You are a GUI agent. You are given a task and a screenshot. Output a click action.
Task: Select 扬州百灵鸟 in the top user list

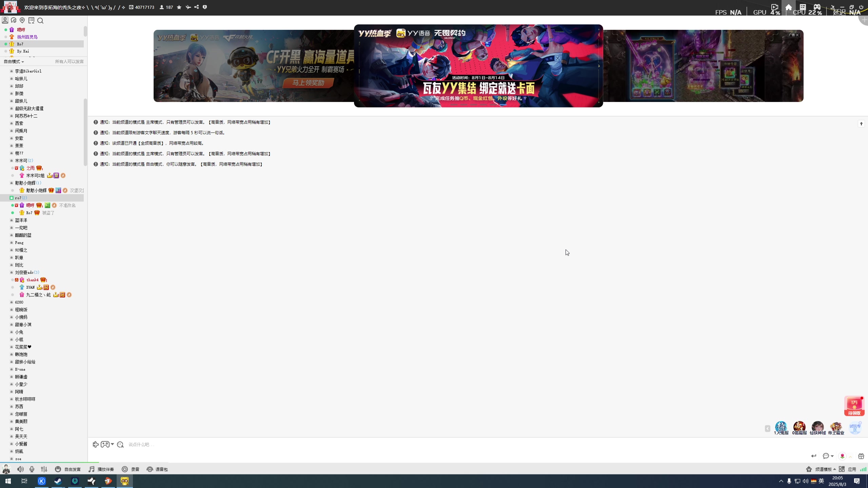(27, 37)
